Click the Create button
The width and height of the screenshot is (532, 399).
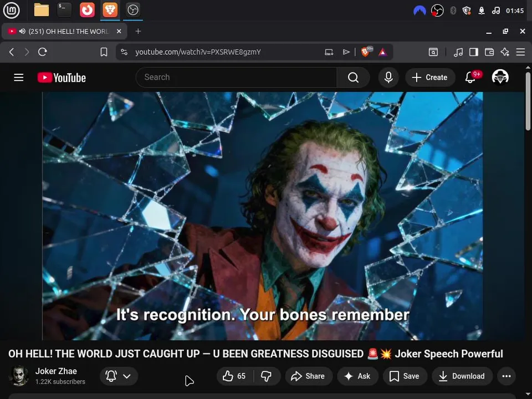(430, 78)
